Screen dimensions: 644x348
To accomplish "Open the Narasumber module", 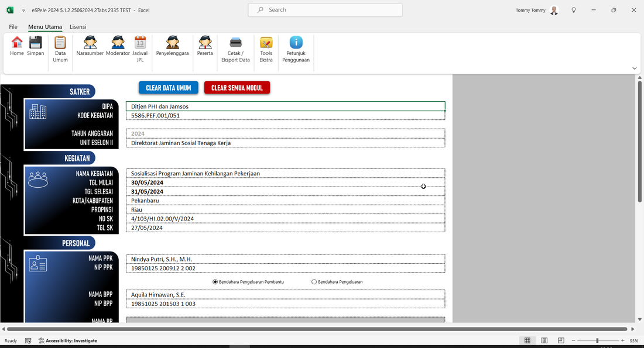I will (x=90, y=43).
